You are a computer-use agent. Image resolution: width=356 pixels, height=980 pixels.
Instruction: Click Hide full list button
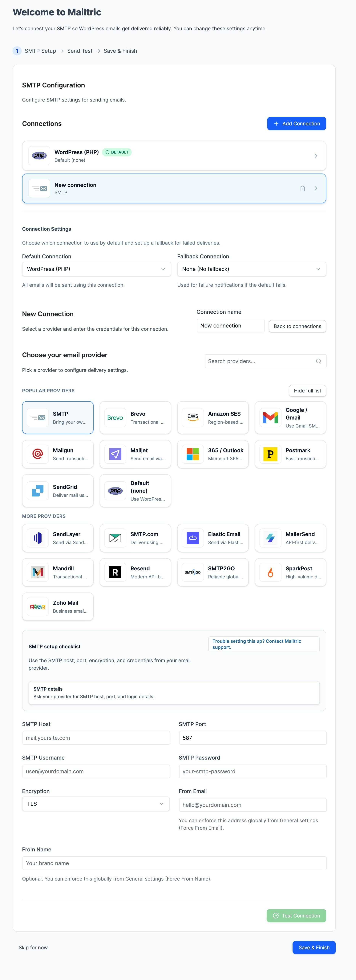pos(307,391)
